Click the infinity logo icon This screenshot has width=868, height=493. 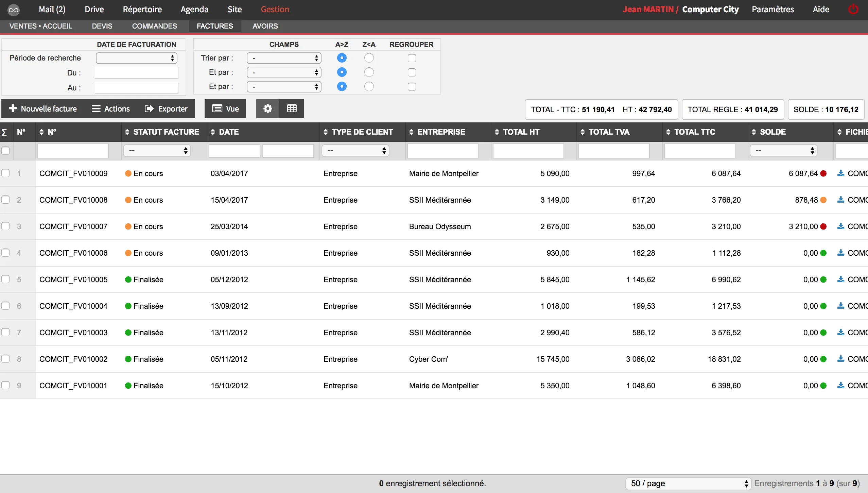[x=13, y=10]
